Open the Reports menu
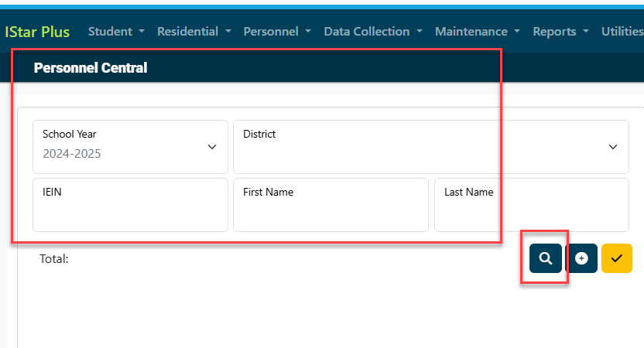This screenshot has width=644, height=348. [x=560, y=32]
